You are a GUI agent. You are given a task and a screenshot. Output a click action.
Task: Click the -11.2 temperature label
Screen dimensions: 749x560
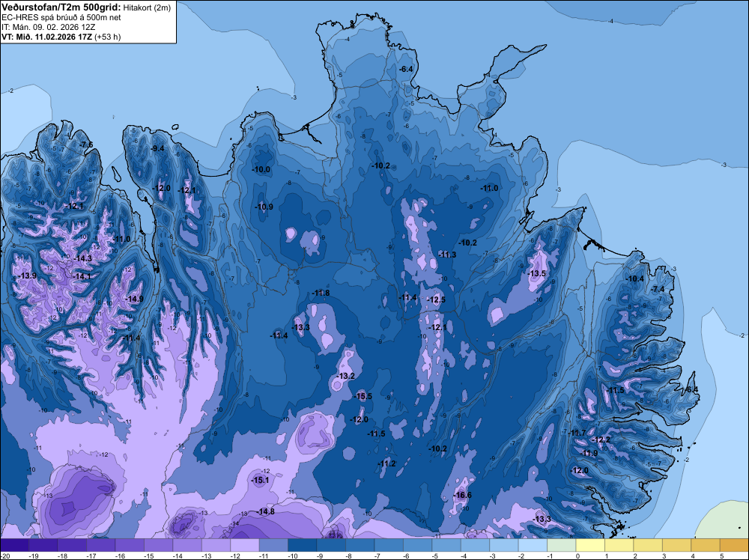point(386,463)
